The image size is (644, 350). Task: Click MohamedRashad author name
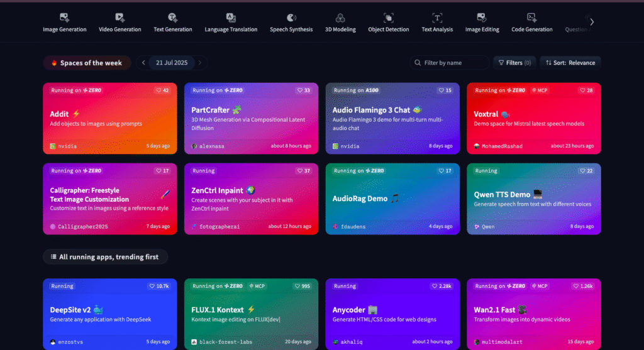click(x=502, y=146)
